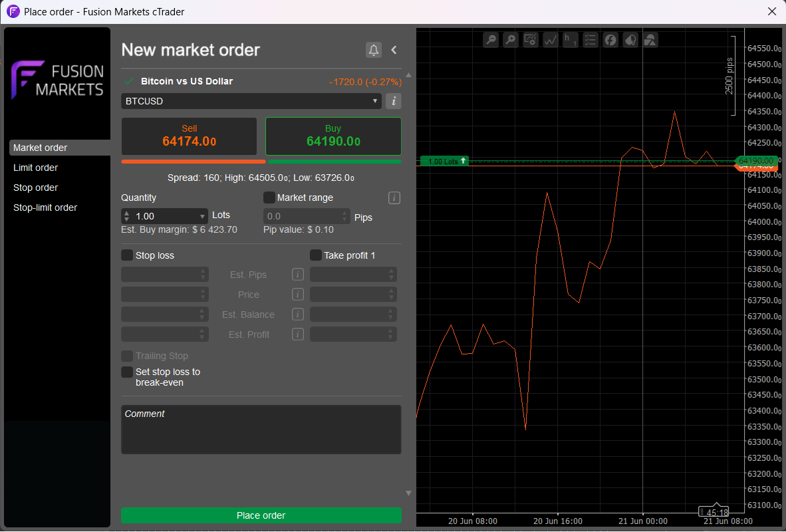Zoom out the chart with the minus magnifier
Screen dimensions: 786x532
[491, 40]
